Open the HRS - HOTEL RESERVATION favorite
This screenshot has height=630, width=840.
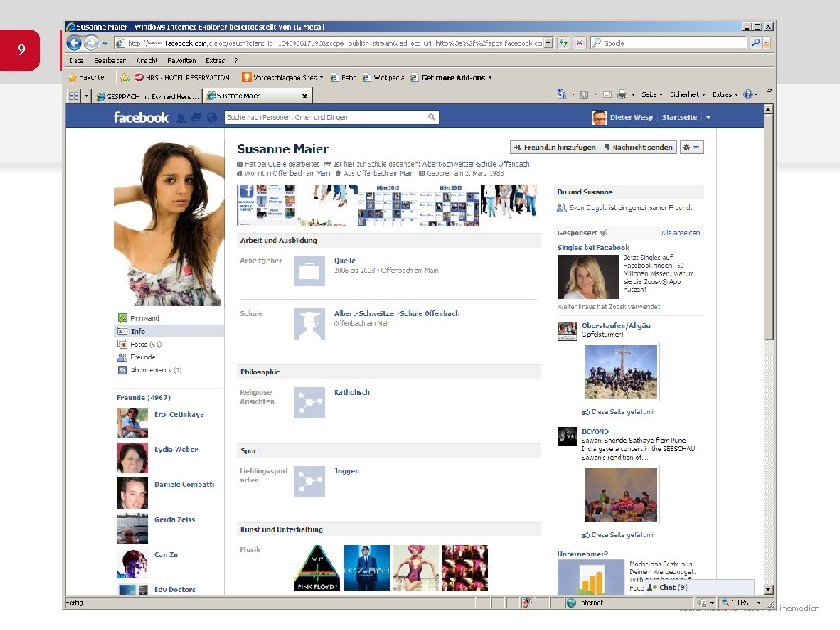[182, 78]
